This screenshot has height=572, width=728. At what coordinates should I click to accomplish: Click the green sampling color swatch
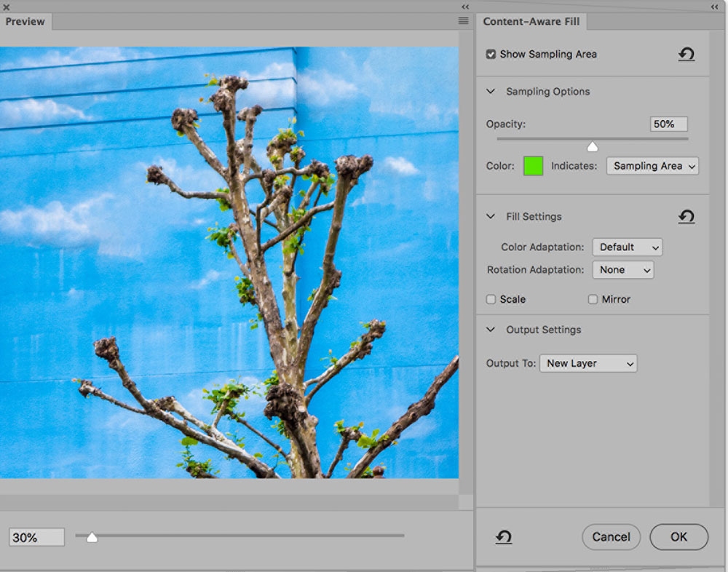coord(533,166)
